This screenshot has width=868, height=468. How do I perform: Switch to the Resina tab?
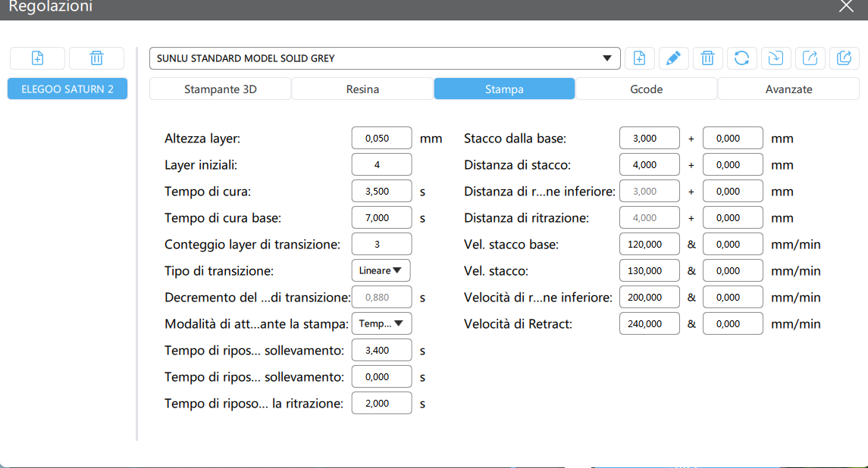coord(362,89)
